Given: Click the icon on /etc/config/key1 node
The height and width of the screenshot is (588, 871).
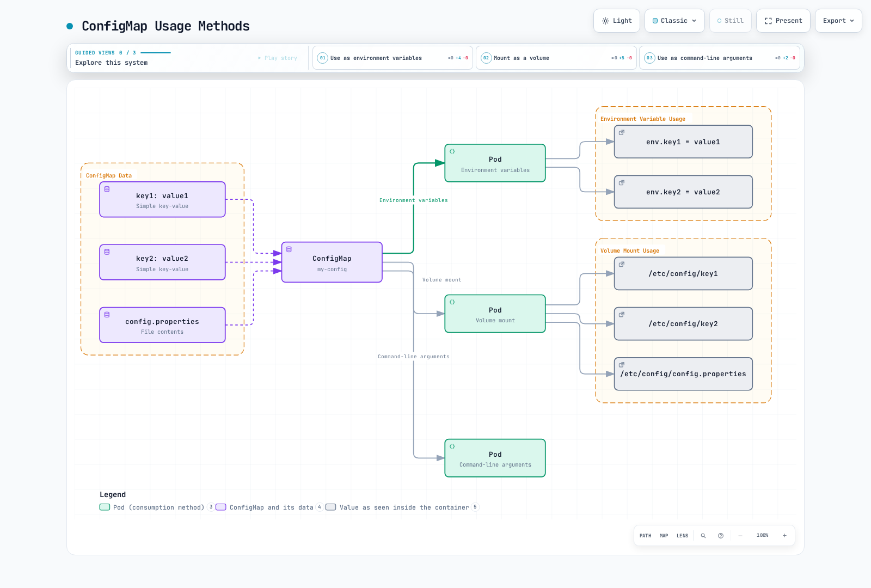Looking at the screenshot, I should point(622,264).
